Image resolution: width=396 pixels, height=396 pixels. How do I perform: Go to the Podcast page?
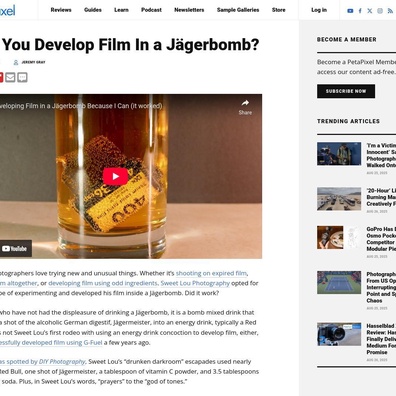tap(151, 10)
